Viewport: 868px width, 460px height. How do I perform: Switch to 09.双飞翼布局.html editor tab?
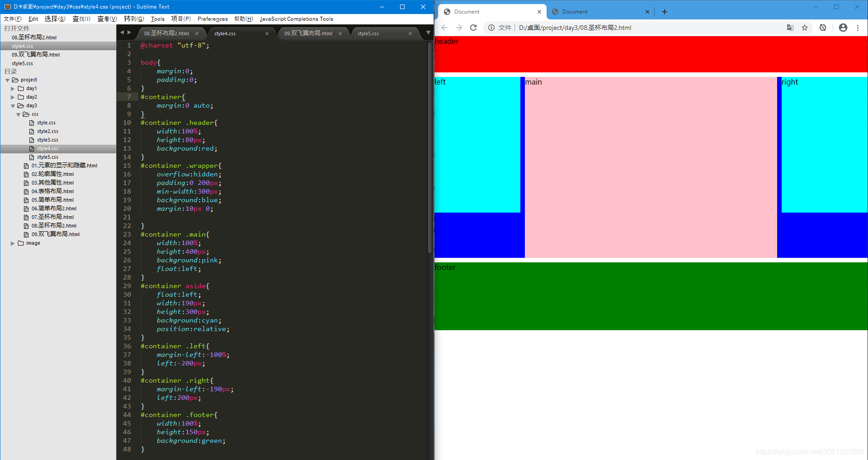point(308,33)
